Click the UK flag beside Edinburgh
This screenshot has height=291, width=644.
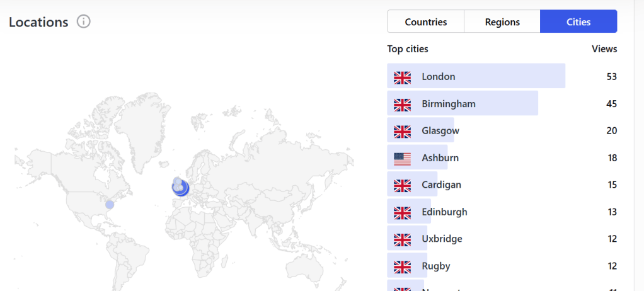402,212
